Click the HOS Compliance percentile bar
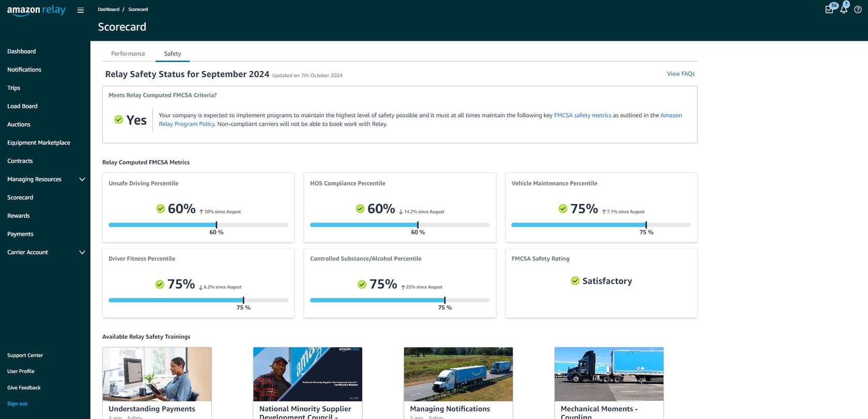This screenshot has height=419, width=868. click(399, 225)
